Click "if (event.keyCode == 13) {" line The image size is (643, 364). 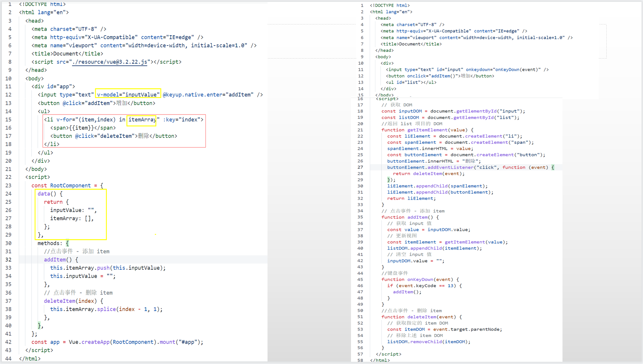click(425, 286)
